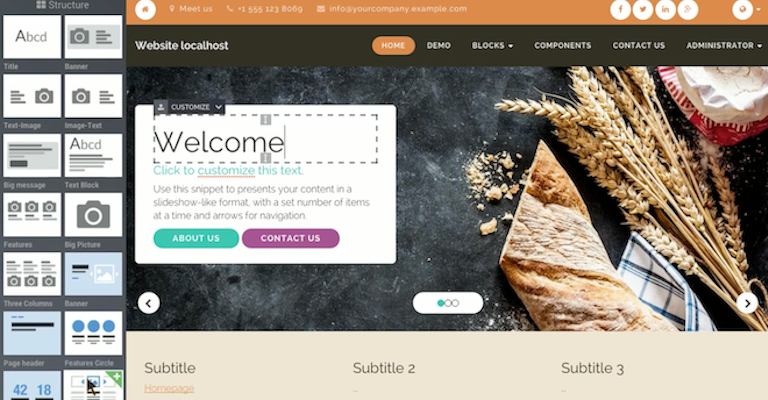This screenshot has width=768, height=400.
Task: Click the globe icon in top bar
Action: pyautogui.click(x=743, y=9)
